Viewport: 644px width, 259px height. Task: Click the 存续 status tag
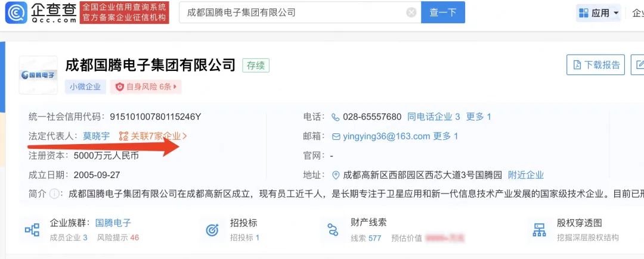coord(256,65)
